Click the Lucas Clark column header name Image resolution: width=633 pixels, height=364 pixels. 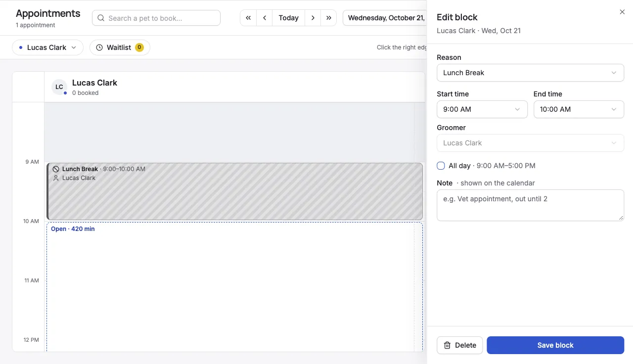94,83
